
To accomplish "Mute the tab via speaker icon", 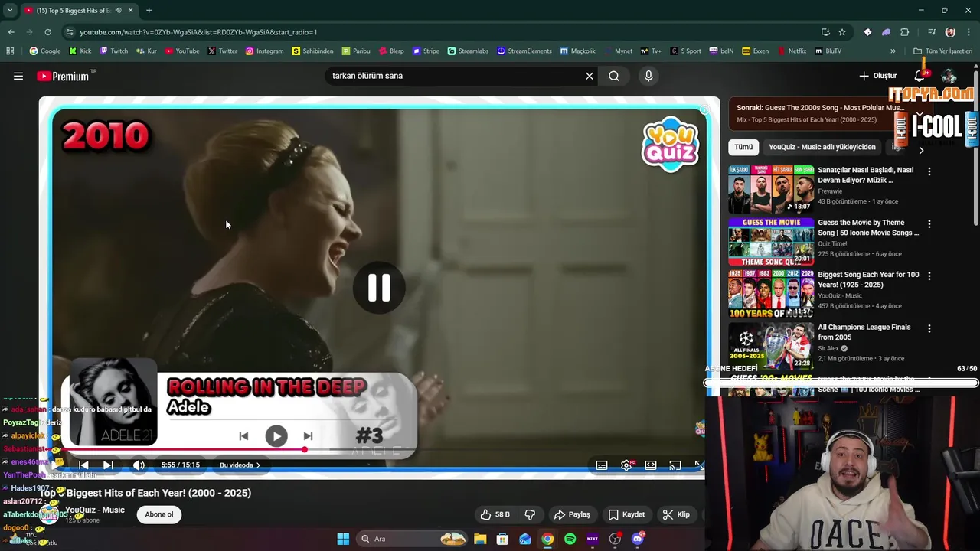I will [119, 11].
